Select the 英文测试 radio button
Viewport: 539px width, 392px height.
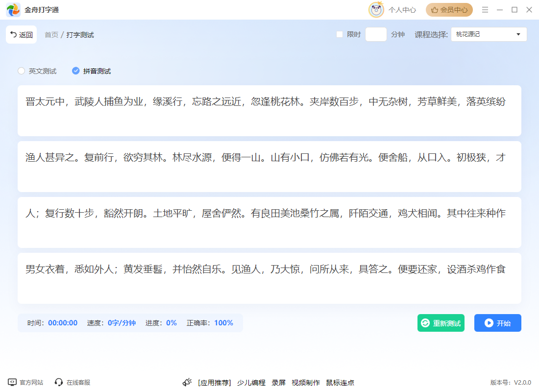[x=21, y=71]
